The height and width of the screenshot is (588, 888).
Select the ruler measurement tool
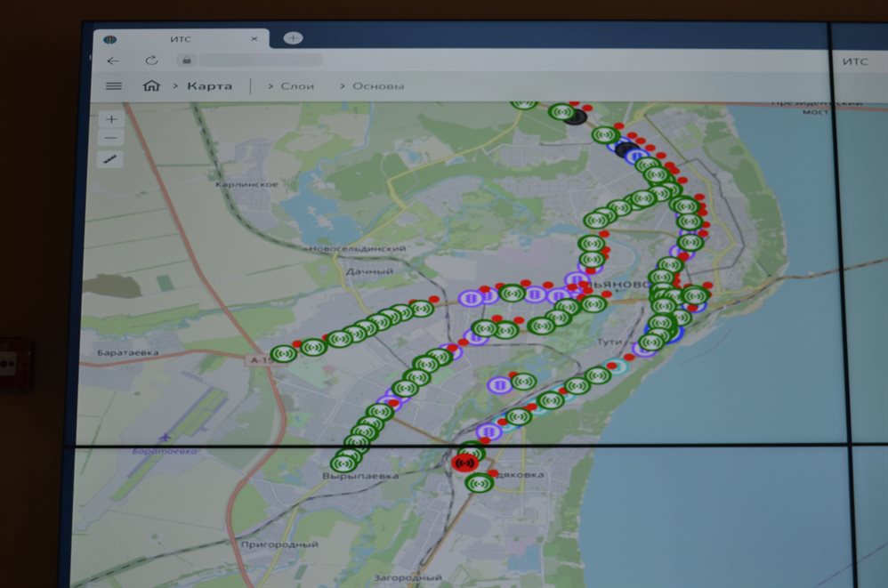pos(111,159)
